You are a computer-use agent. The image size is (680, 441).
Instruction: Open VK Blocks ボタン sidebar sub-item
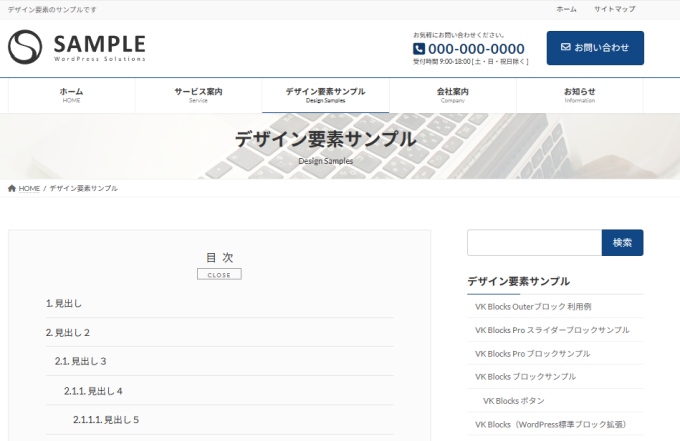coord(513,400)
